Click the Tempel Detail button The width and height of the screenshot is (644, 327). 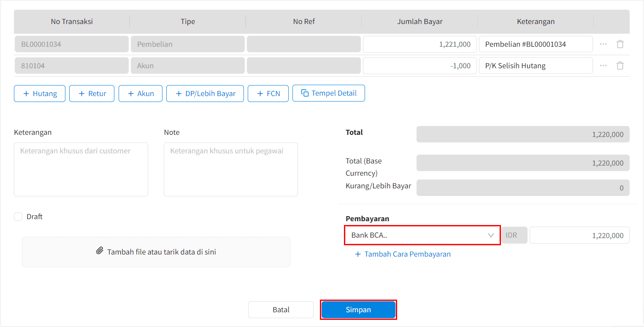pyautogui.click(x=329, y=94)
